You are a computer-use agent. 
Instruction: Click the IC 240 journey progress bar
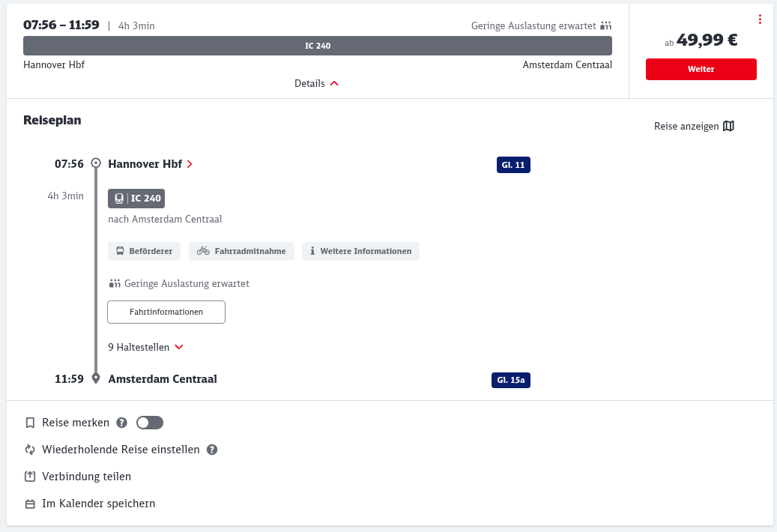point(318,46)
